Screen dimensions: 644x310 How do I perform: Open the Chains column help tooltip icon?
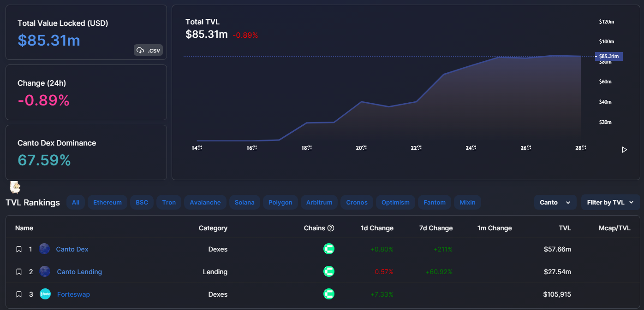coord(331,228)
